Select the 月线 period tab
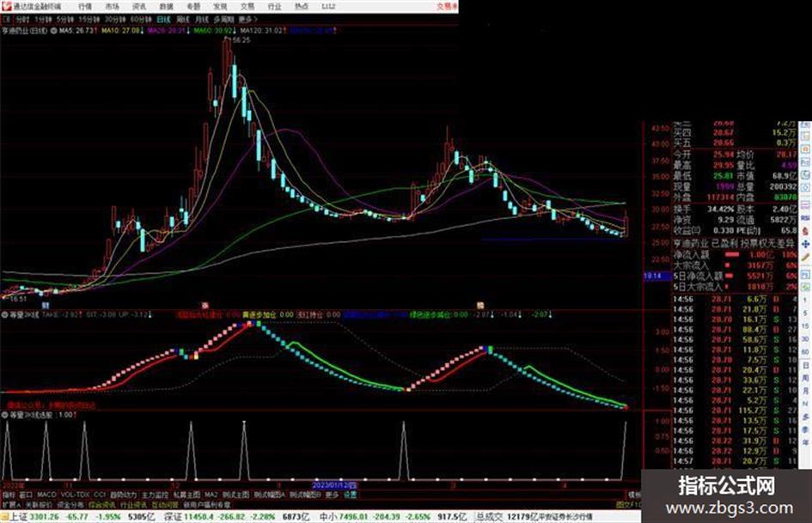 pos(201,20)
